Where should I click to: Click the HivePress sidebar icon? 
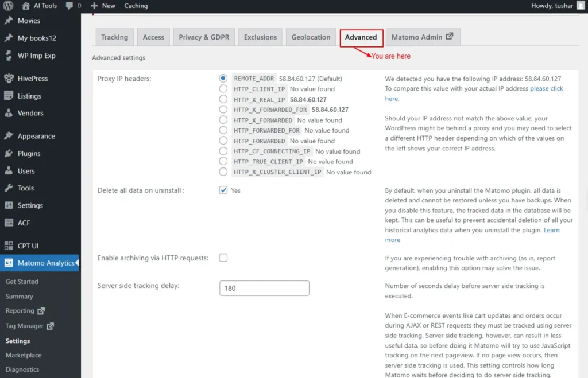coord(9,79)
